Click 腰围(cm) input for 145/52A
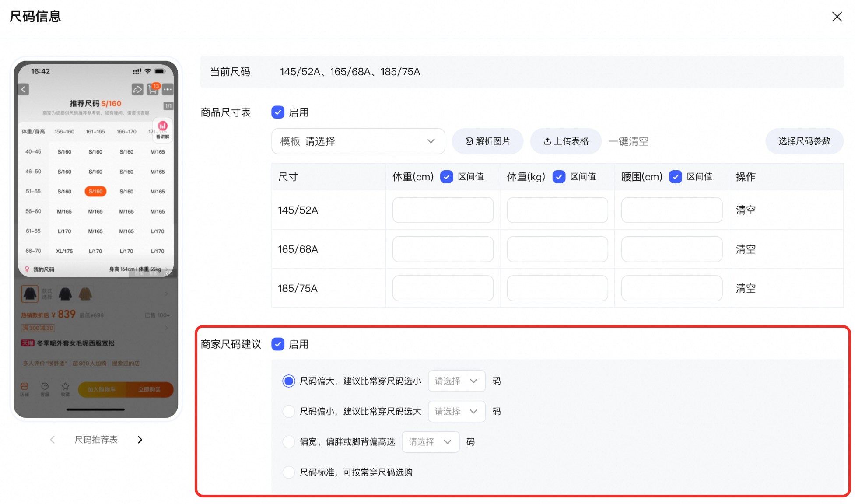855x504 pixels. pos(672,210)
